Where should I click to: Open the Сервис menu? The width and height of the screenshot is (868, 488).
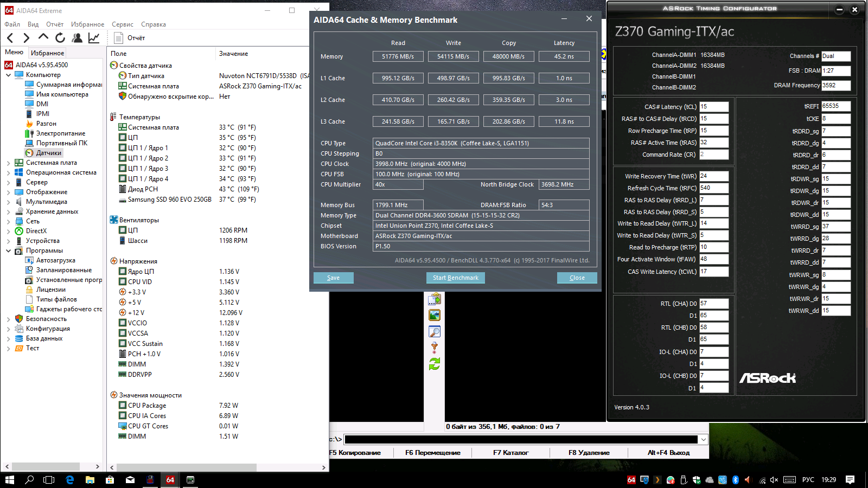click(123, 24)
